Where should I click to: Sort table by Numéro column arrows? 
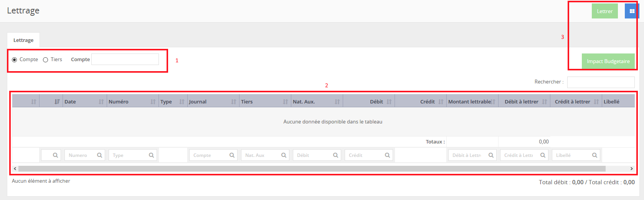153,102
